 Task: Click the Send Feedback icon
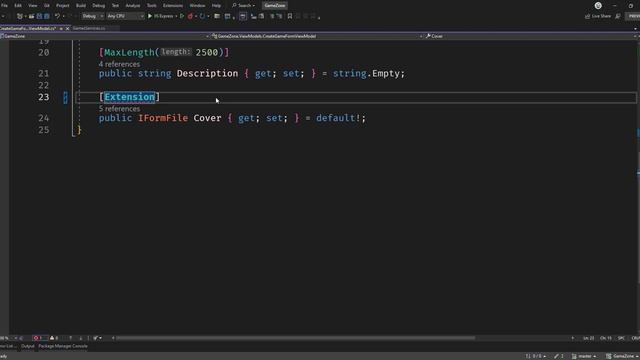(618, 16)
